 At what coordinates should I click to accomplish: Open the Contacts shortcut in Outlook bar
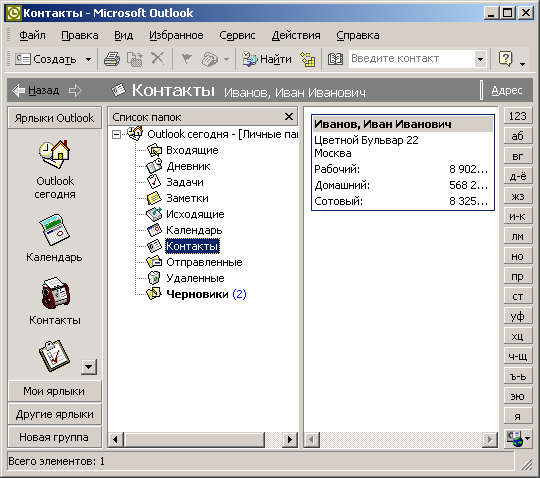[55, 301]
